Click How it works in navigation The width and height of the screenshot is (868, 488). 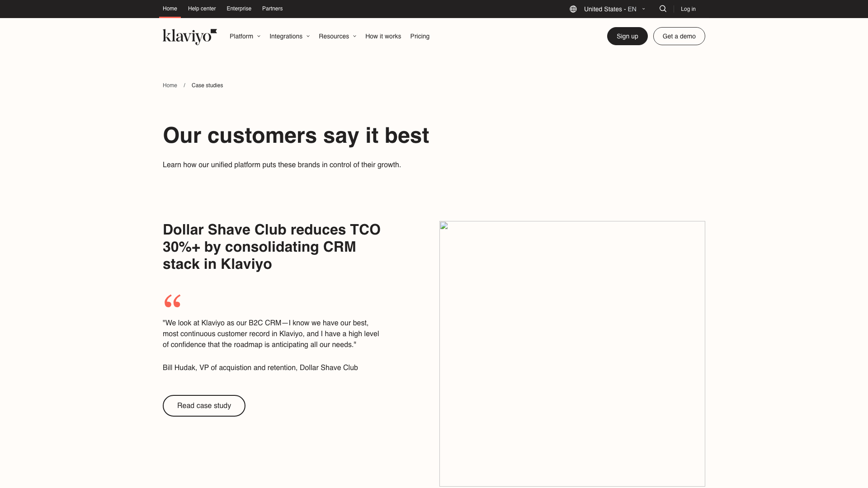(383, 36)
